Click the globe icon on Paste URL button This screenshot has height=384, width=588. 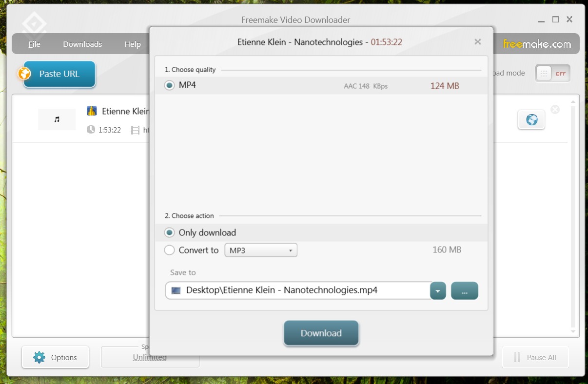click(x=24, y=74)
